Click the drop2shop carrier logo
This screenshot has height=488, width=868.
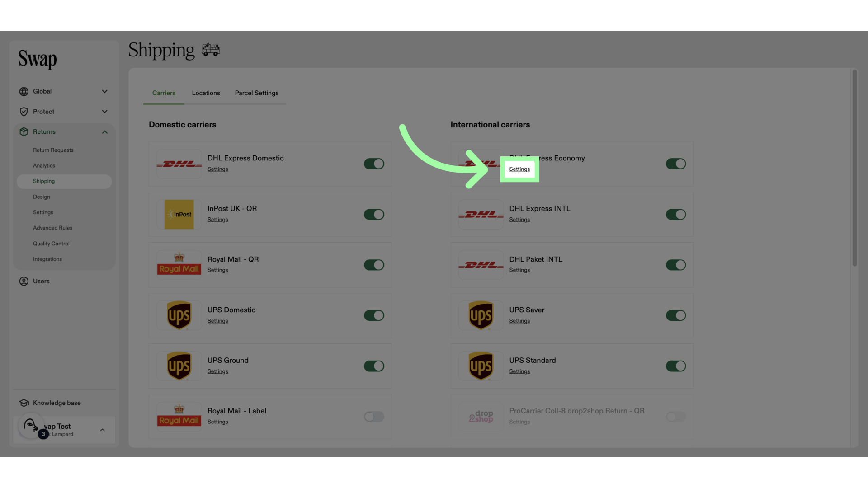coord(481,417)
